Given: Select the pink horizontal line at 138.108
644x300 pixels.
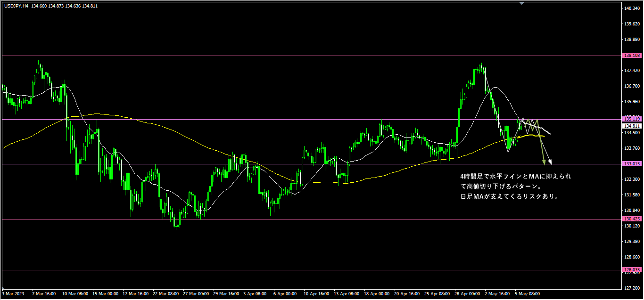Looking at the screenshot, I should point(283,56).
